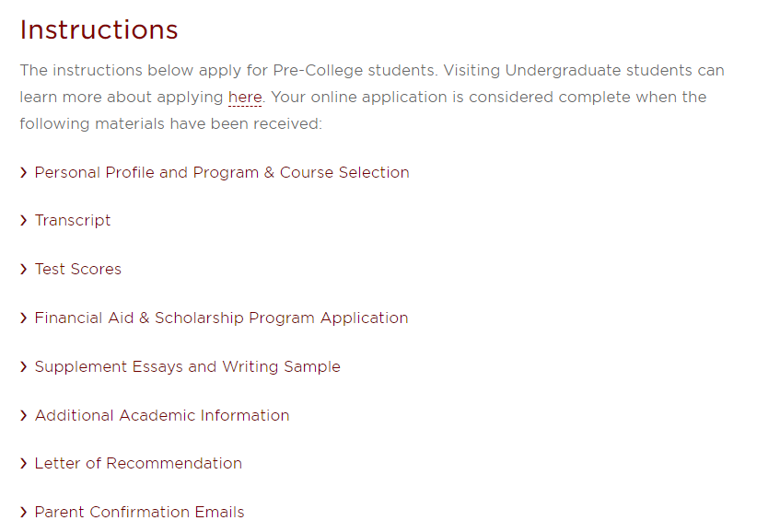The width and height of the screenshot is (780, 532).
Task: Follow the underlined "here" link
Action: (x=245, y=98)
